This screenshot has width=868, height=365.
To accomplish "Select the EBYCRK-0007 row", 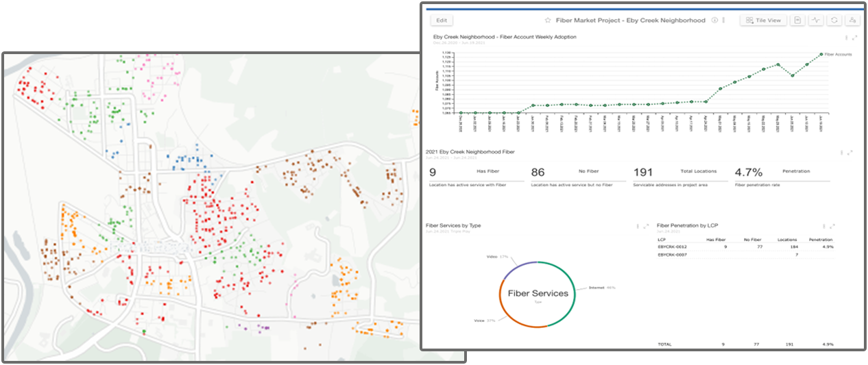I will click(x=745, y=255).
